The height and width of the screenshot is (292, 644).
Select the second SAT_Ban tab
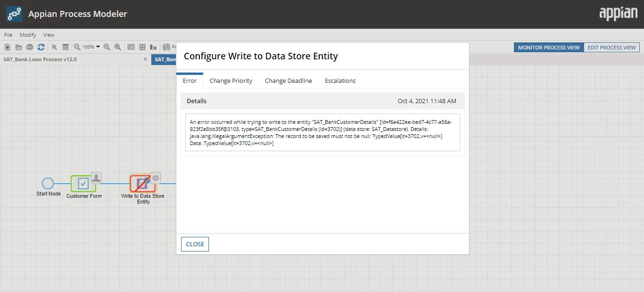[x=164, y=60]
